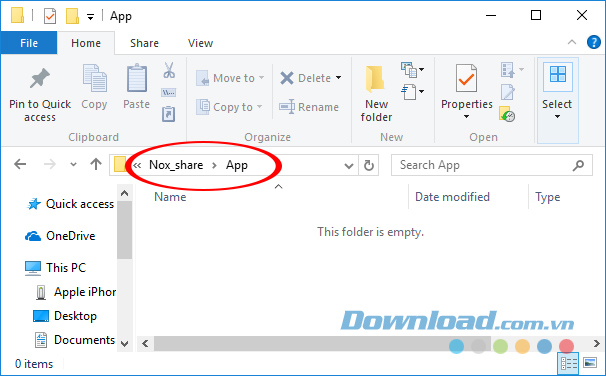The image size is (606, 376).
Task: Click the horizontal scroll right arrow
Action: 597,343
